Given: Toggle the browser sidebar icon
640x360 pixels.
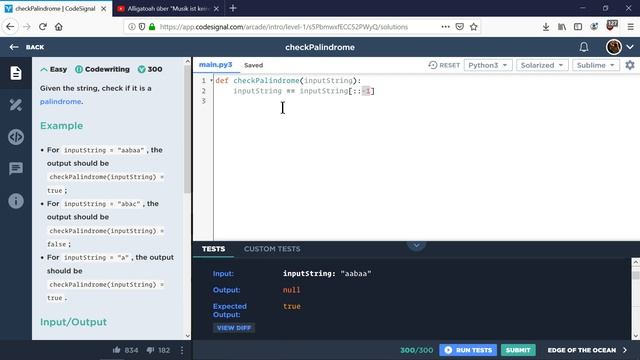Looking at the screenshot, I should click(x=578, y=27).
